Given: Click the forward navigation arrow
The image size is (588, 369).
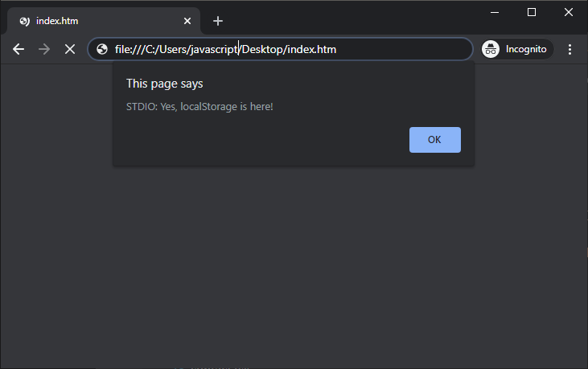Looking at the screenshot, I should click(44, 49).
